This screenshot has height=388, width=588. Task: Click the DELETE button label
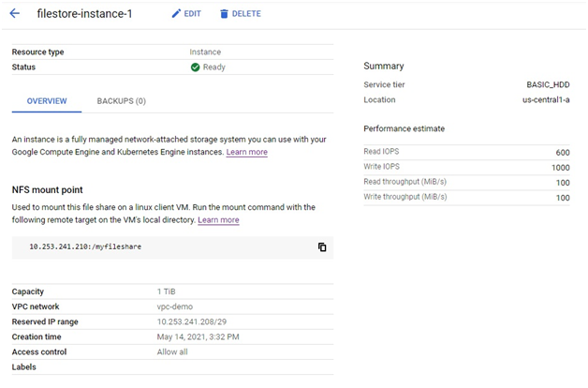tap(246, 14)
